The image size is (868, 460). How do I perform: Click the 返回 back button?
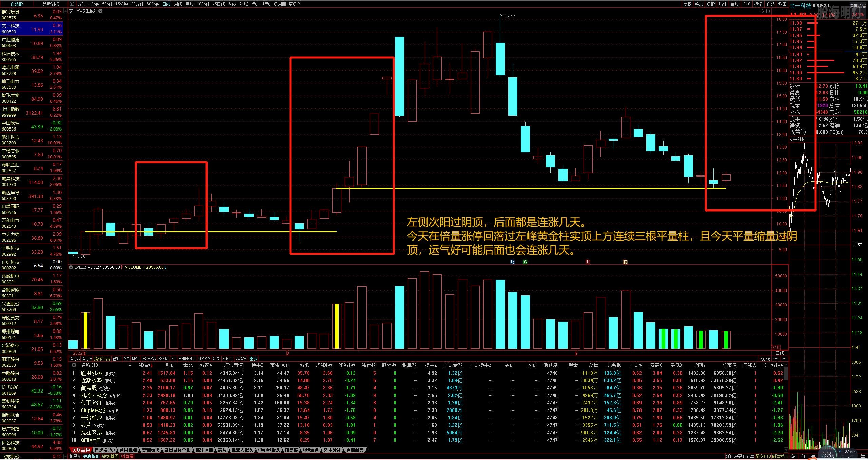[x=782, y=4]
